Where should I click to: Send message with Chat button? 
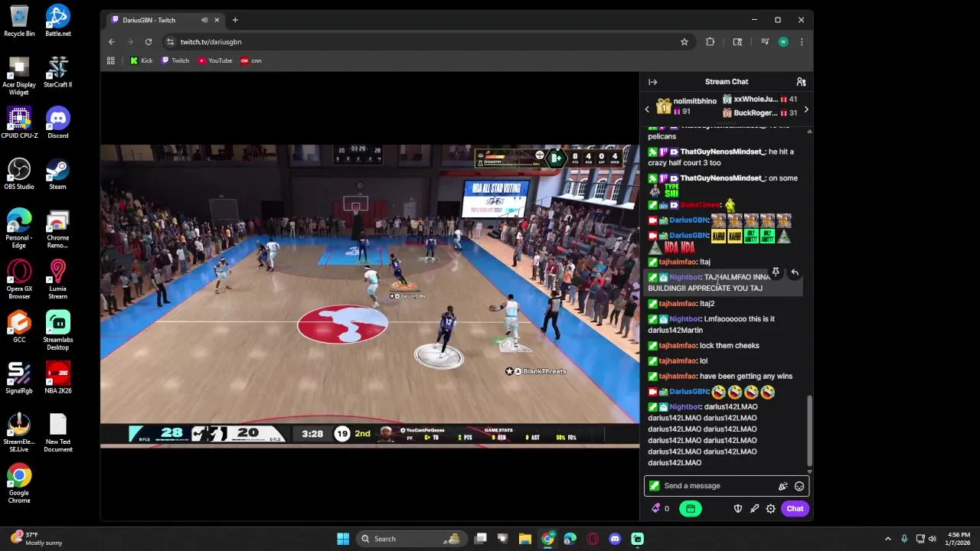point(795,508)
